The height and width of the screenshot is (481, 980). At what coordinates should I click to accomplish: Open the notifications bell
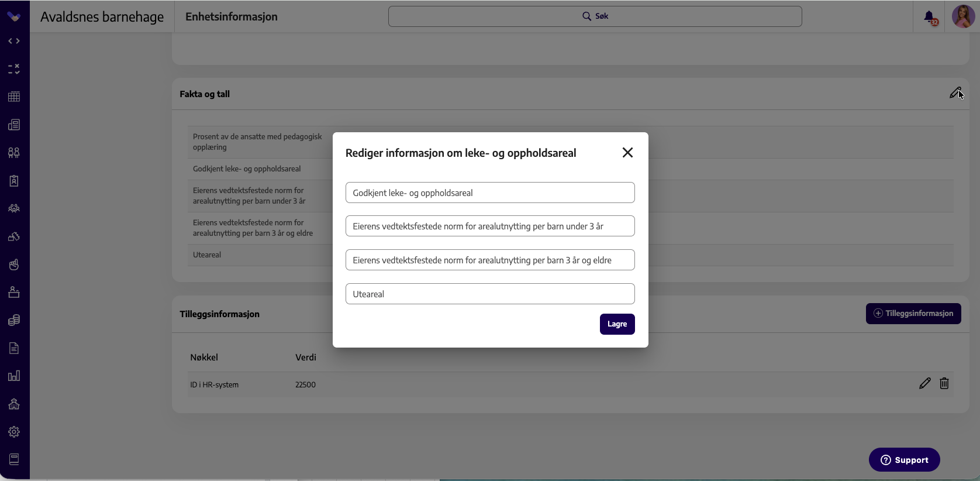click(930, 17)
